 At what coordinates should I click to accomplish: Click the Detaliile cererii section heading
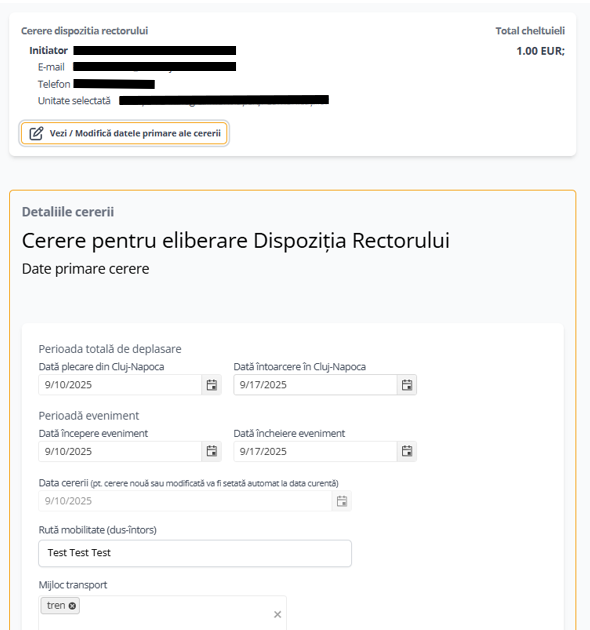68,212
